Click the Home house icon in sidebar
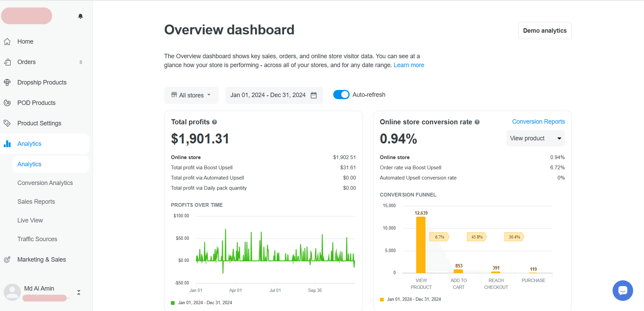This screenshot has height=311, width=644. point(7,42)
